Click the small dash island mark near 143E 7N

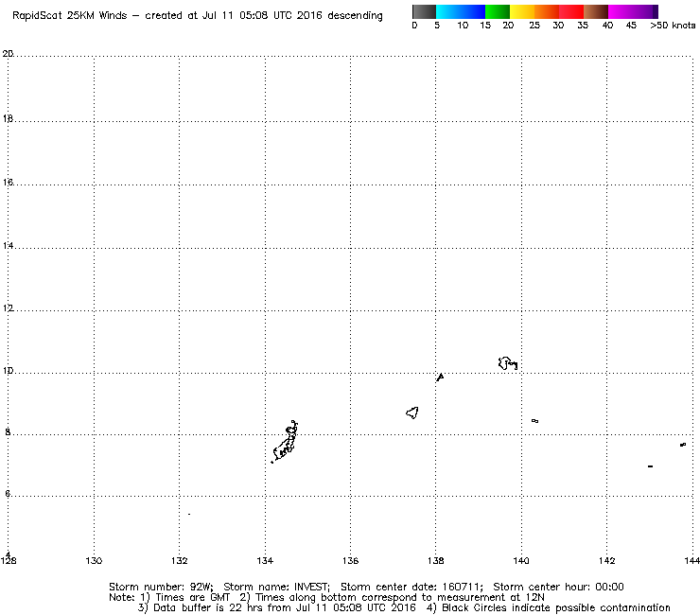point(650,466)
